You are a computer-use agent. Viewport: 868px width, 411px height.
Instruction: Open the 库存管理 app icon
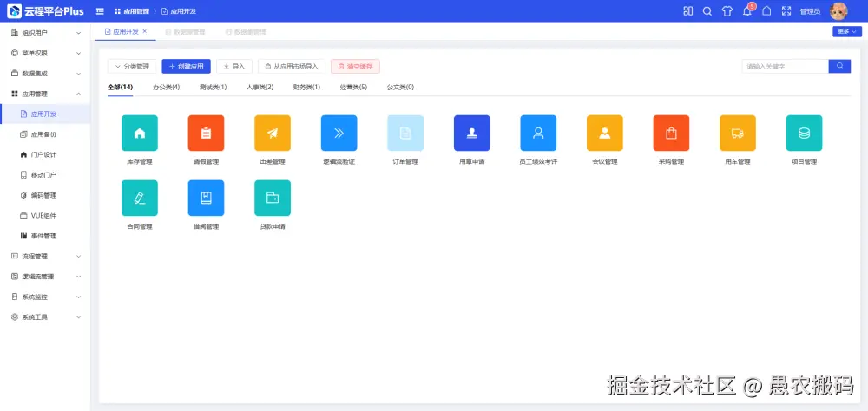tap(140, 133)
